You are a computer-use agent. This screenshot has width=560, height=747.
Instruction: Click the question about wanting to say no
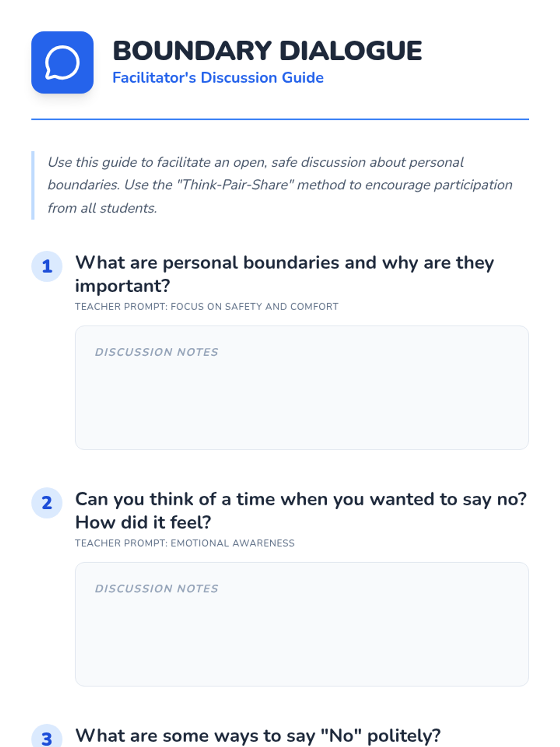[301, 510]
